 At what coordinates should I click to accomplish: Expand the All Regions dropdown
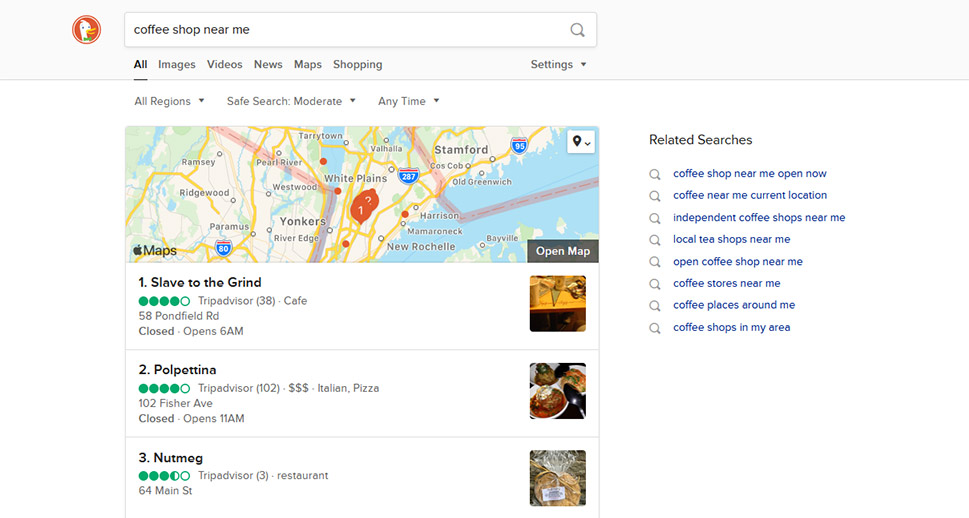(169, 101)
